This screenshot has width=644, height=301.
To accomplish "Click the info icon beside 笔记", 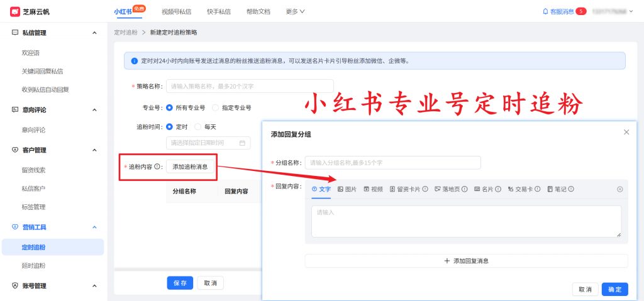I will [x=571, y=189].
